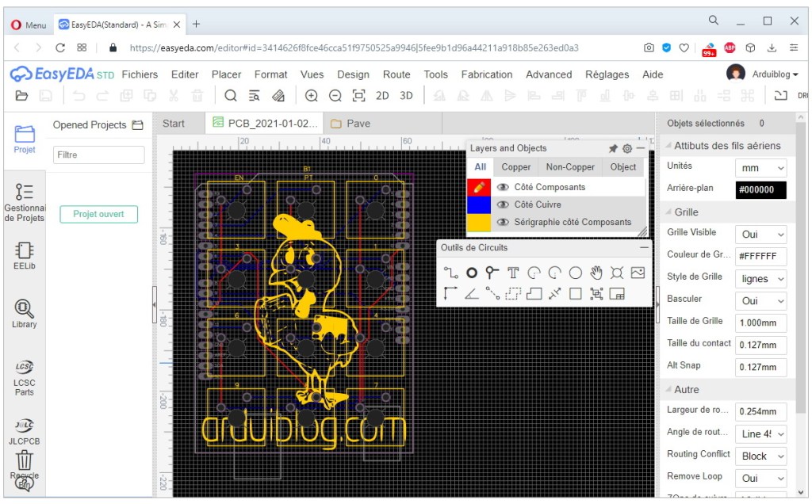Open the Fabrication menu
812x504 pixels.
pyautogui.click(x=486, y=74)
